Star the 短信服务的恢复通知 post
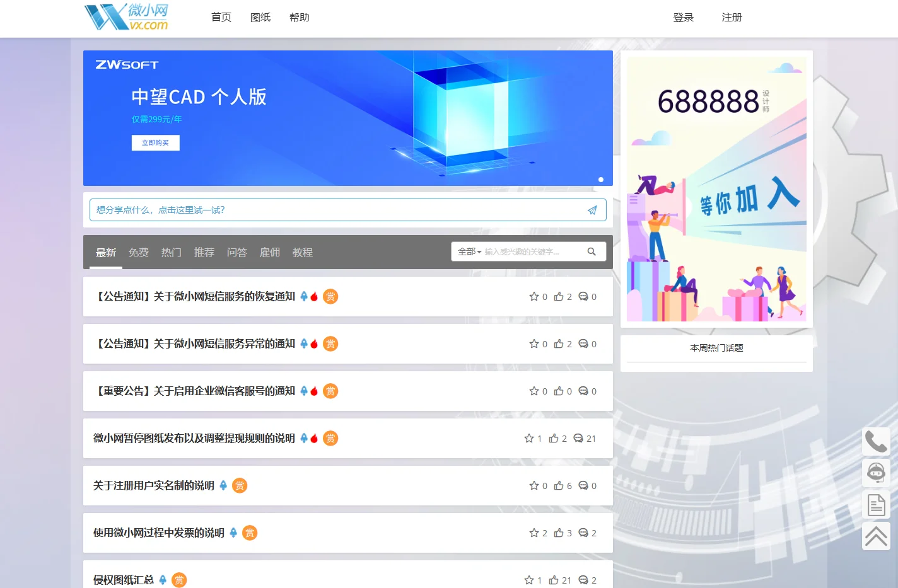 (x=534, y=297)
